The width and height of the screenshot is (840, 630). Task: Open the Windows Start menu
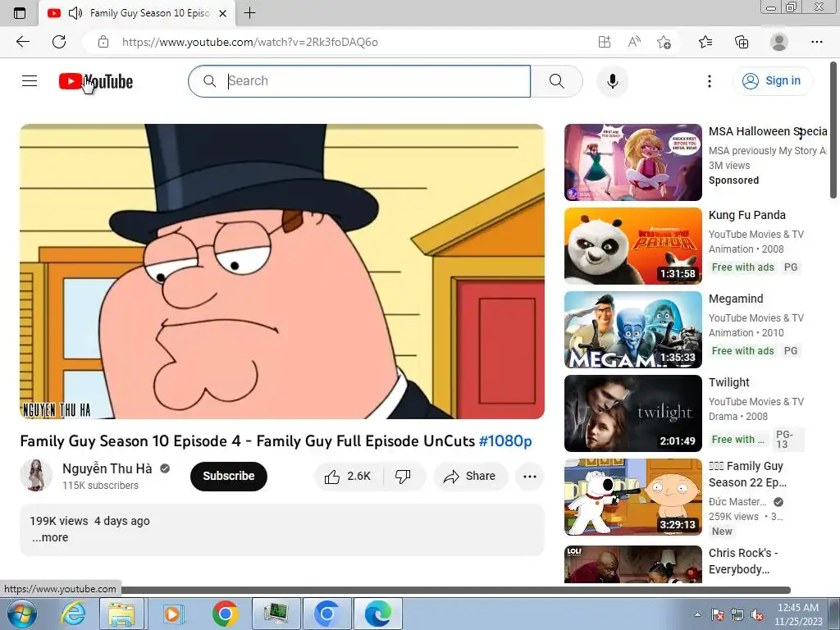tap(21, 614)
